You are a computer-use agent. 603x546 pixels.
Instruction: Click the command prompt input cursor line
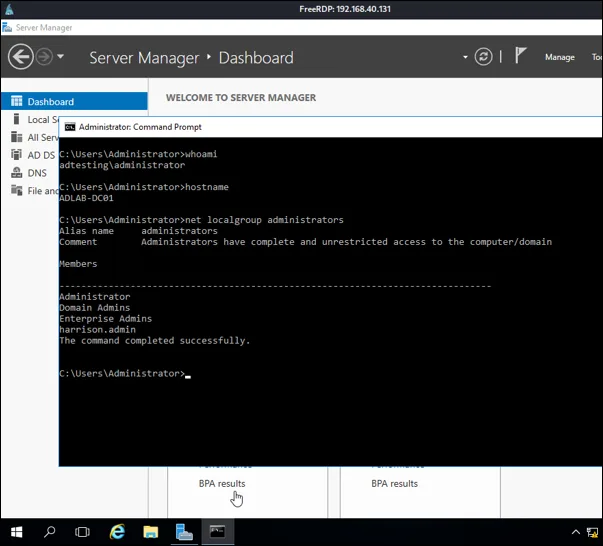(x=125, y=373)
